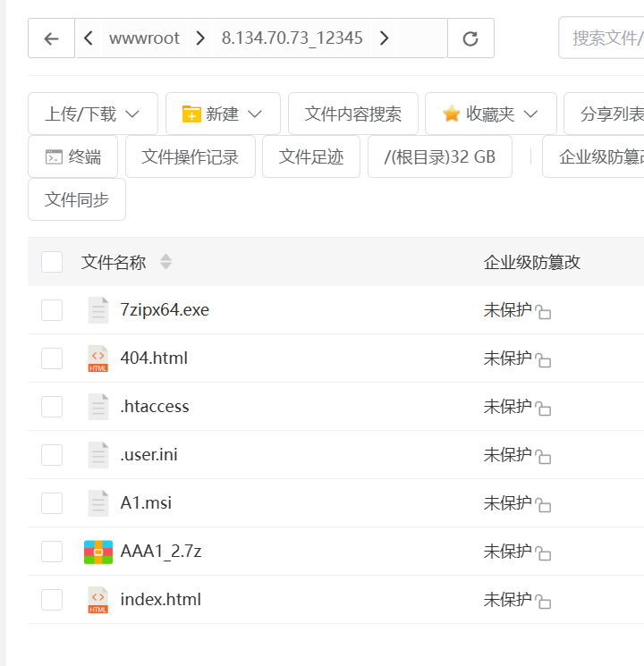Open the 终端 terminal button
The width and height of the screenshot is (644, 666).
[73, 157]
